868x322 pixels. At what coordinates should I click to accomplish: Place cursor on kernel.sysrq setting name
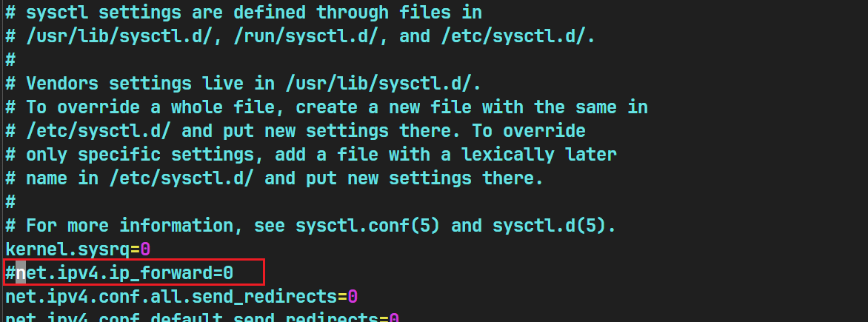(67, 249)
